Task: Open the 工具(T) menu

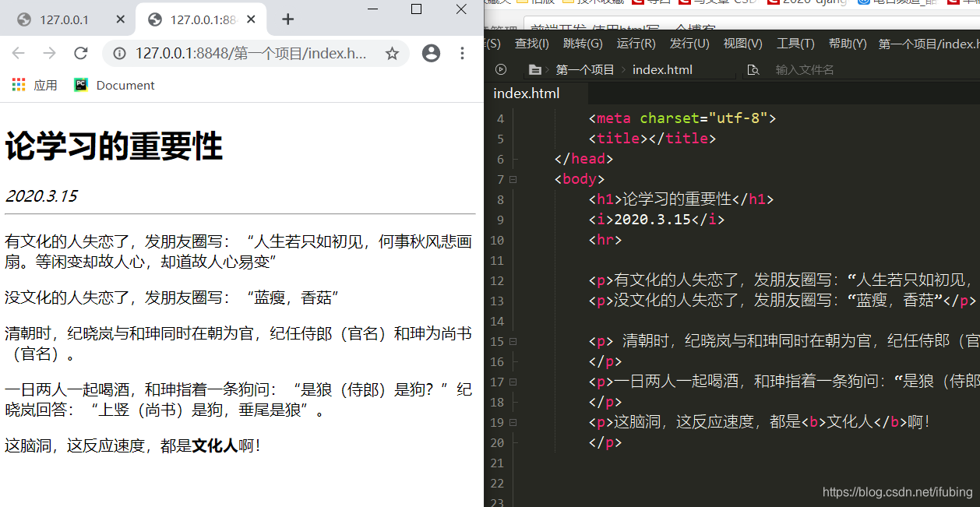Action: pyautogui.click(x=795, y=44)
